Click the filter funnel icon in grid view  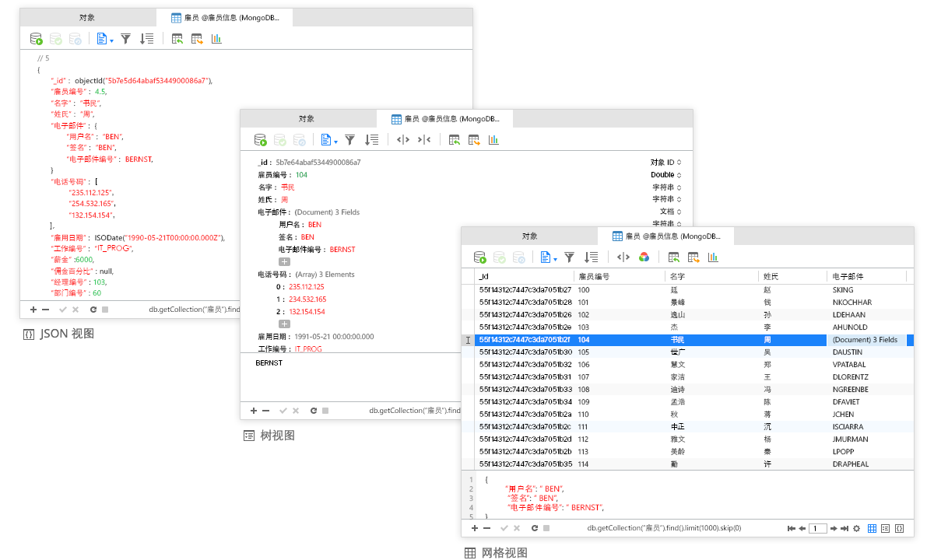[570, 257]
